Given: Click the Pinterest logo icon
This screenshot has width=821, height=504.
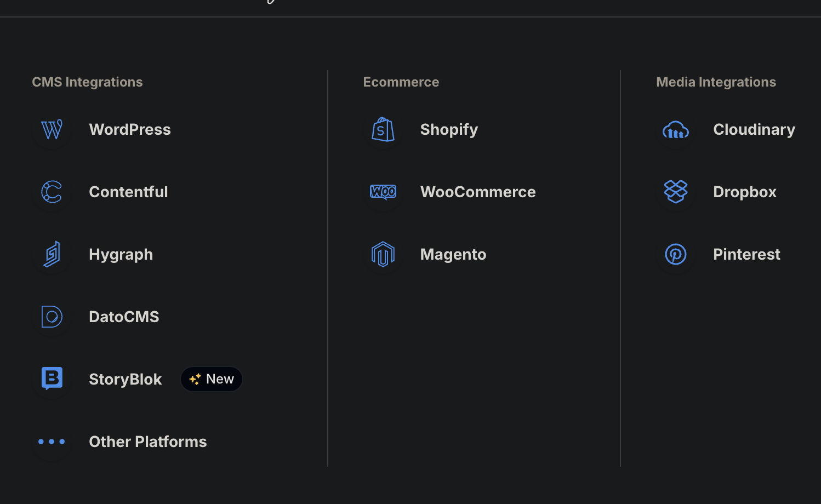Looking at the screenshot, I should (x=676, y=255).
